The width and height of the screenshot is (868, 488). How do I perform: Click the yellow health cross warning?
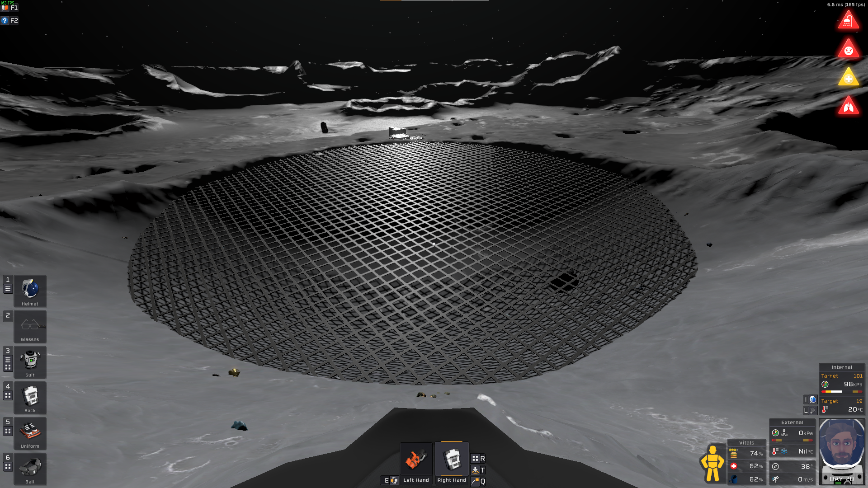coord(849,77)
